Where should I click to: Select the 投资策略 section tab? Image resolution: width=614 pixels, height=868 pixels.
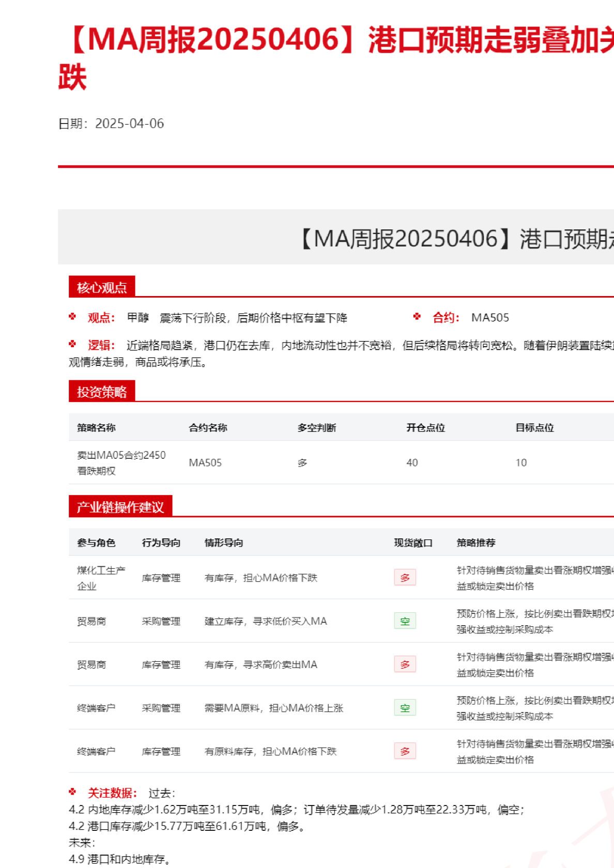click(x=102, y=392)
